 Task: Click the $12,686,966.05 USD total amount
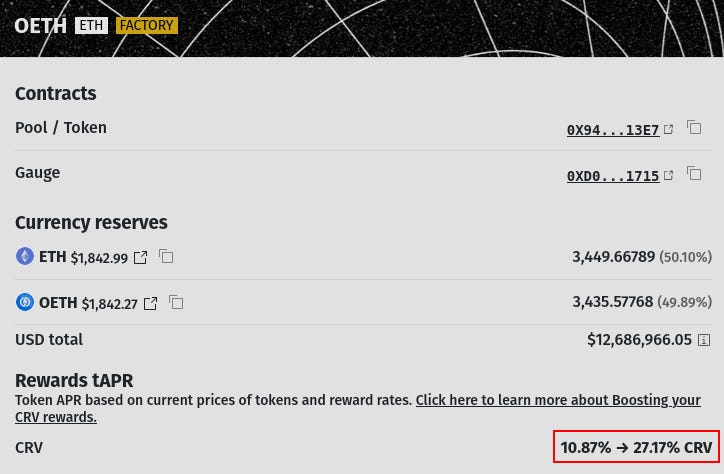pyautogui.click(x=639, y=340)
